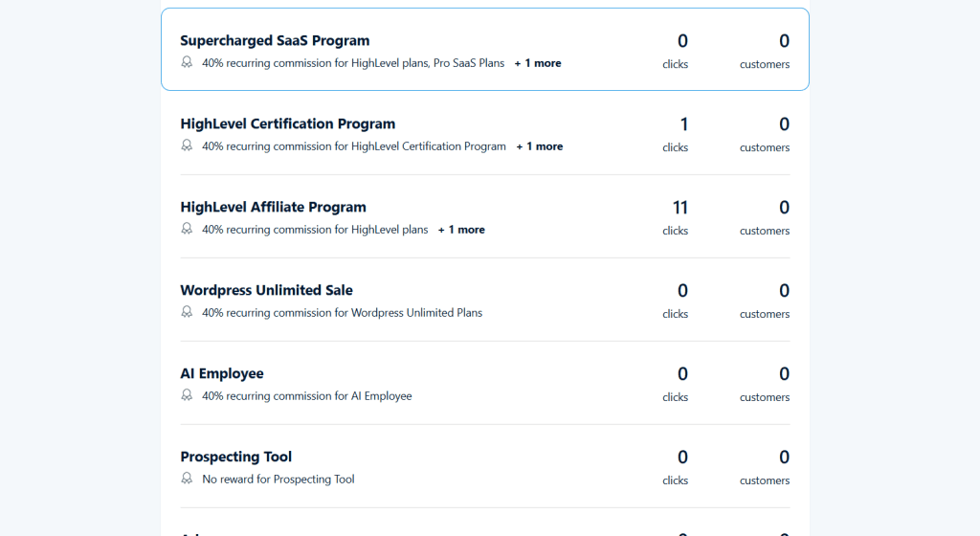Expand '+ 1 more' for HighLevel Certification Program
Screen dimensions: 980x536
(x=540, y=146)
